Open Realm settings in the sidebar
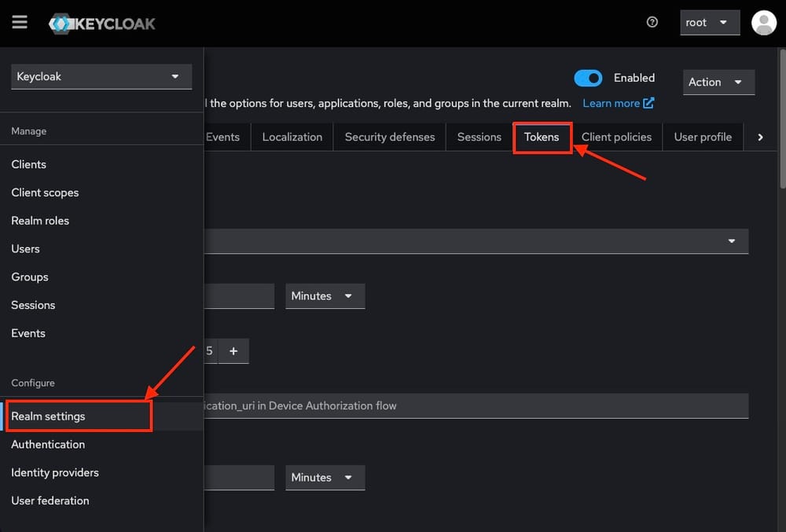Screen dimensions: 786x532 [x=48, y=416]
